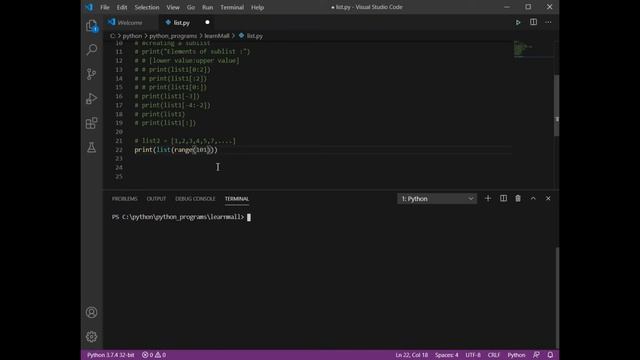The width and height of the screenshot is (640, 360).
Task: Click learnMall folder in breadcrumb
Action: [x=217, y=36]
